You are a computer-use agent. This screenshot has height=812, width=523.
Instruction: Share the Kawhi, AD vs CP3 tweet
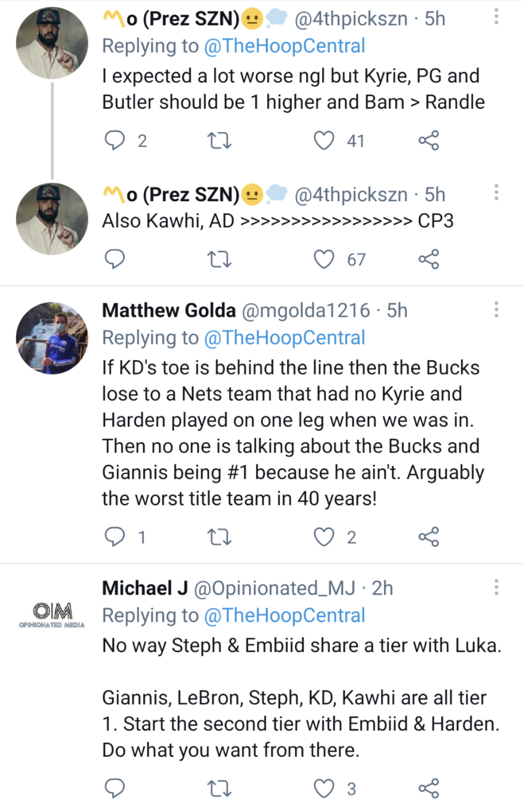pyautogui.click(x=429, y=259)
